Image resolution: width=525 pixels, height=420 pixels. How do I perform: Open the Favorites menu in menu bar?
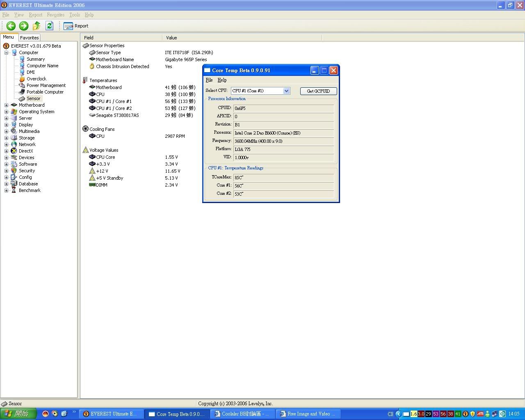point(55,15)
